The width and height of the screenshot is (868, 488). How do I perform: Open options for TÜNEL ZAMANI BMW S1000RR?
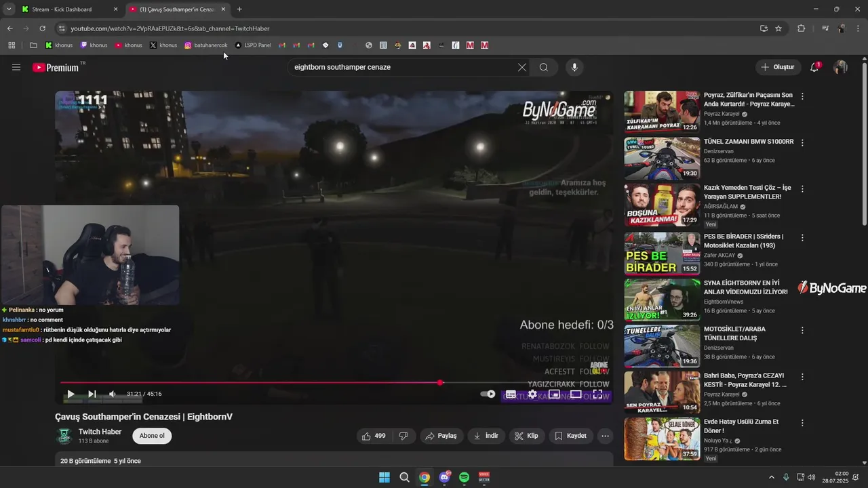tap(802, 142)
